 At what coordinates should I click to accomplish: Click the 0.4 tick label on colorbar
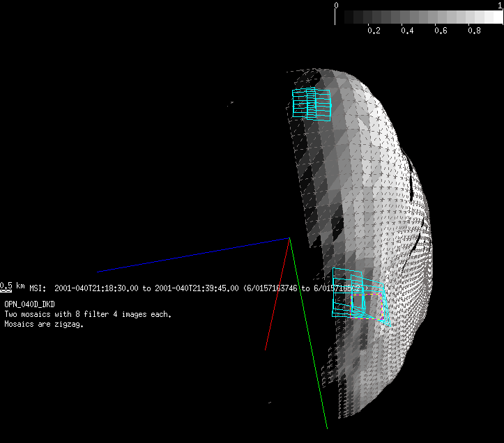[x=406, y=31]
